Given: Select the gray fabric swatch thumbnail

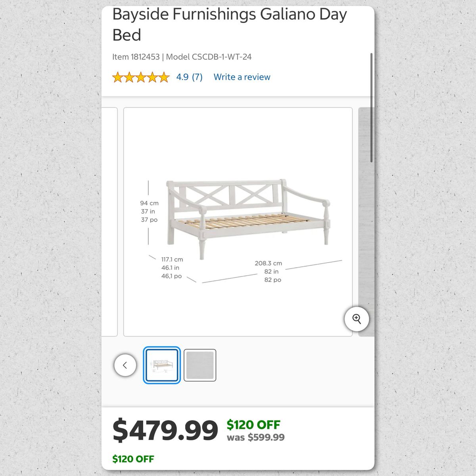Looking at the screenshot, I should click(x=200, y=365).
